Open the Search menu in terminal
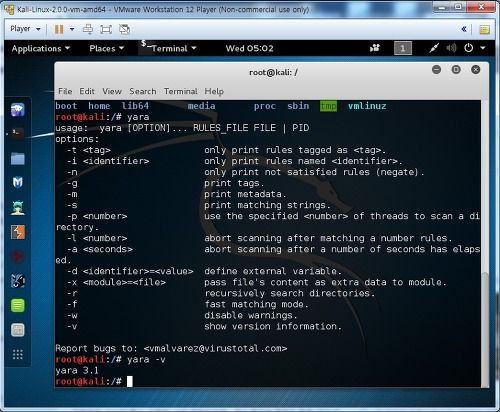 pyautogui.click(x=143, y=91)
